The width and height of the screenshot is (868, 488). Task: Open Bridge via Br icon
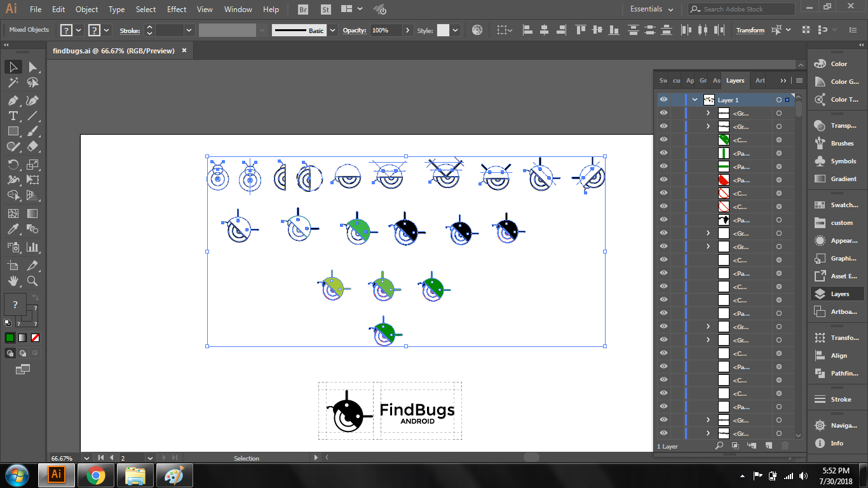coord(303,10)
